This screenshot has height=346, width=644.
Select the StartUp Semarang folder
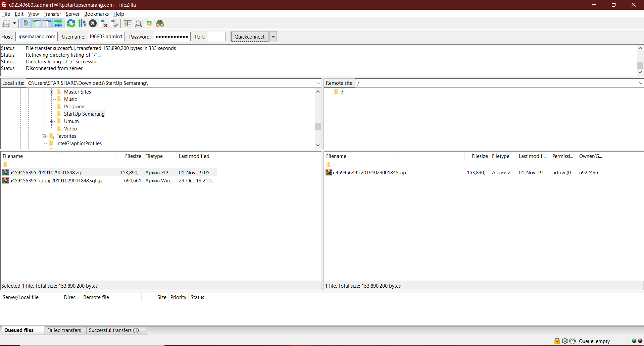pyautogui.click(x=84, y=114)
